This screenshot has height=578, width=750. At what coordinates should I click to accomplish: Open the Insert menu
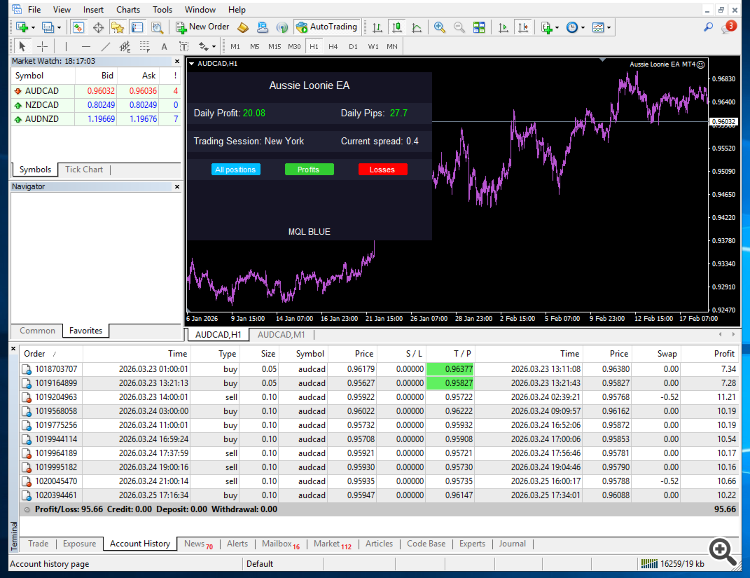tap(93, 10)
